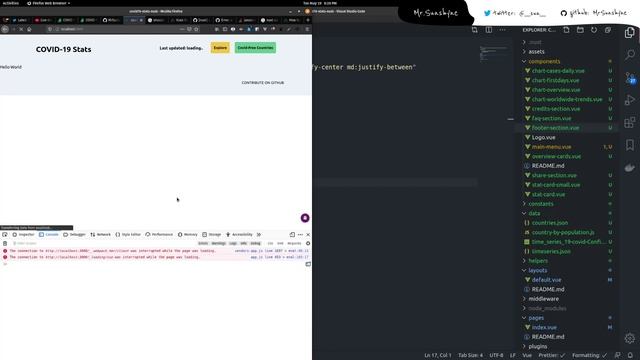Click the Split Editor icon
The height and width of the screenshot is (360, 640).
pyautogui.click(x=489, y=30)
